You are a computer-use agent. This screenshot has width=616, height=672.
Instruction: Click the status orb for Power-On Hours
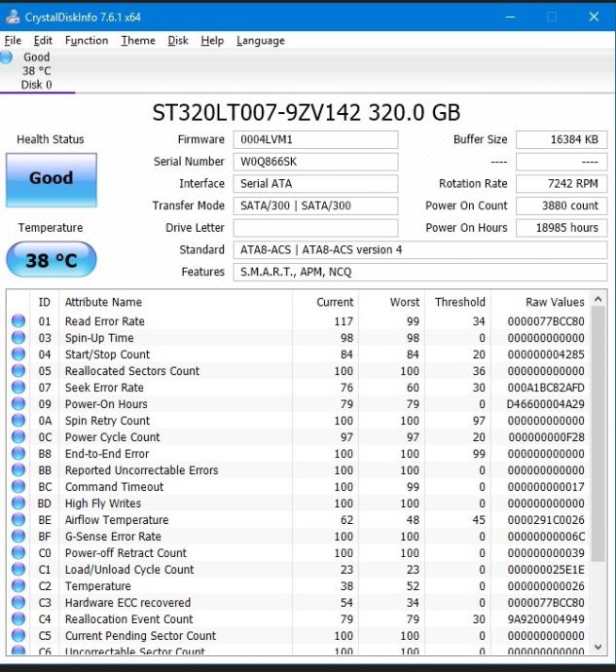(18, 404)
